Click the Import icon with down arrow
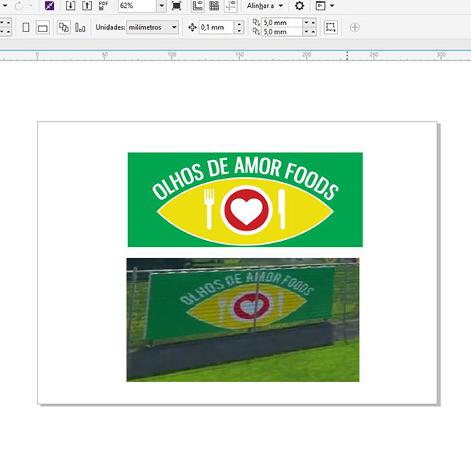 click(71, 5)
